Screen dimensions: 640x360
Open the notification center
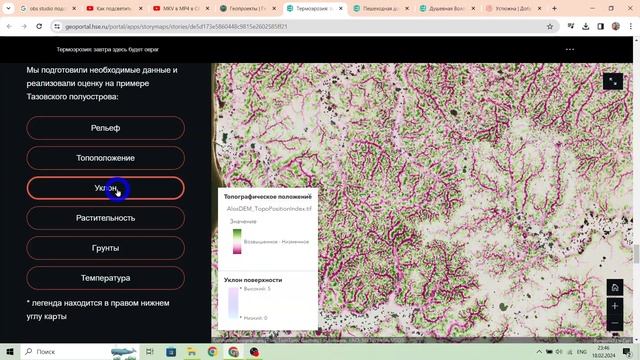click(x=627, y=351)
